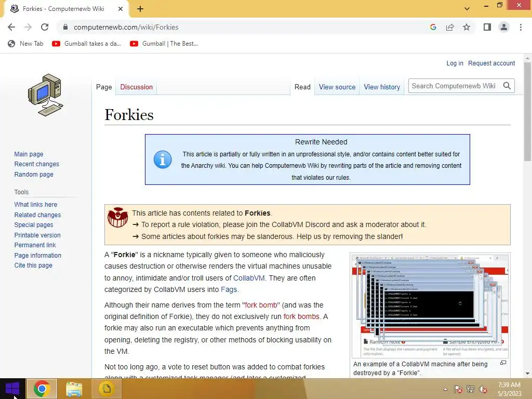
Task: Open the New Tab bookmark
Action: pos(26,44)
